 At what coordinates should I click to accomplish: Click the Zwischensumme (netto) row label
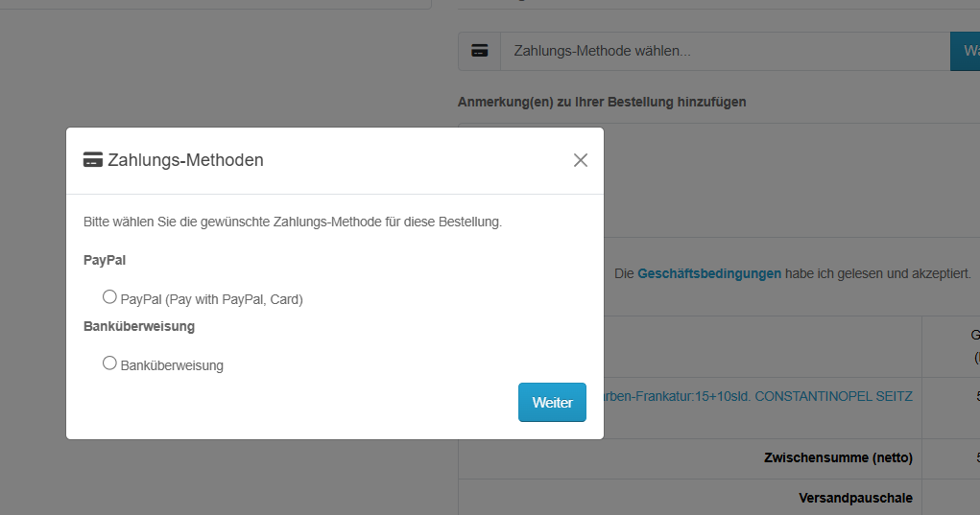tap(838, 457)
